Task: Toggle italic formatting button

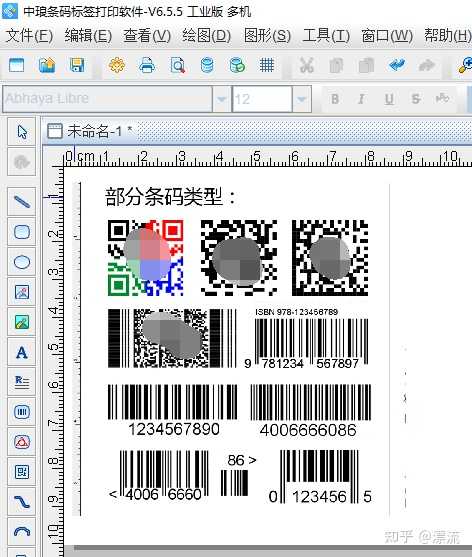Action: pyautogui.click(x=362, y=99)
